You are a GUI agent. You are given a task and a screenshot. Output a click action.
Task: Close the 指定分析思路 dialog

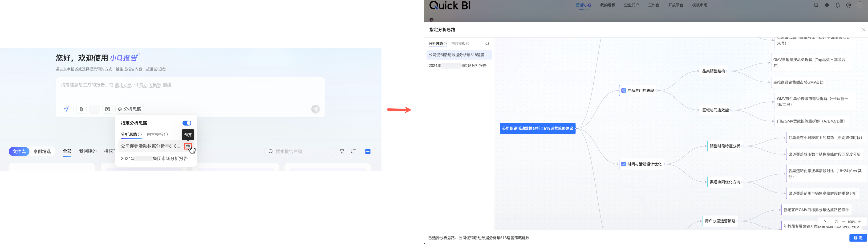864,30
